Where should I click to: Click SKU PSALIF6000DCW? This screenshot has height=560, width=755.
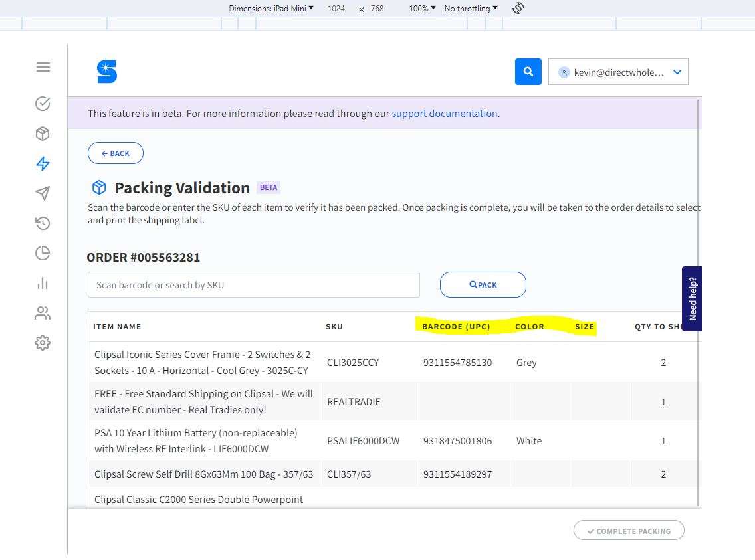[363, 440]
